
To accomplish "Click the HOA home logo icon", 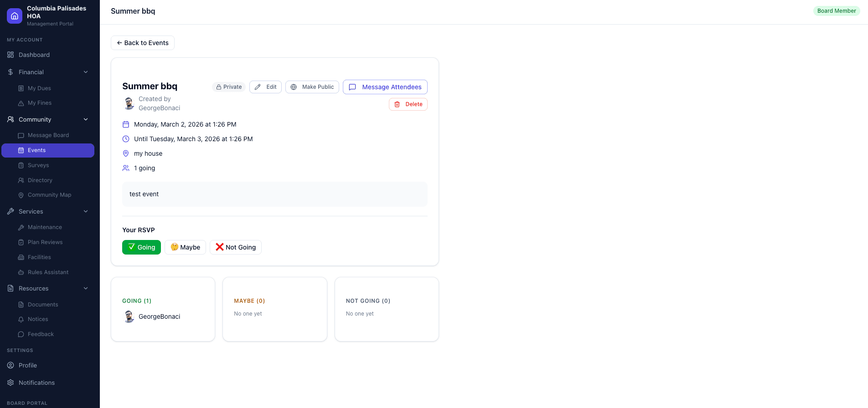I will (15, 16).
